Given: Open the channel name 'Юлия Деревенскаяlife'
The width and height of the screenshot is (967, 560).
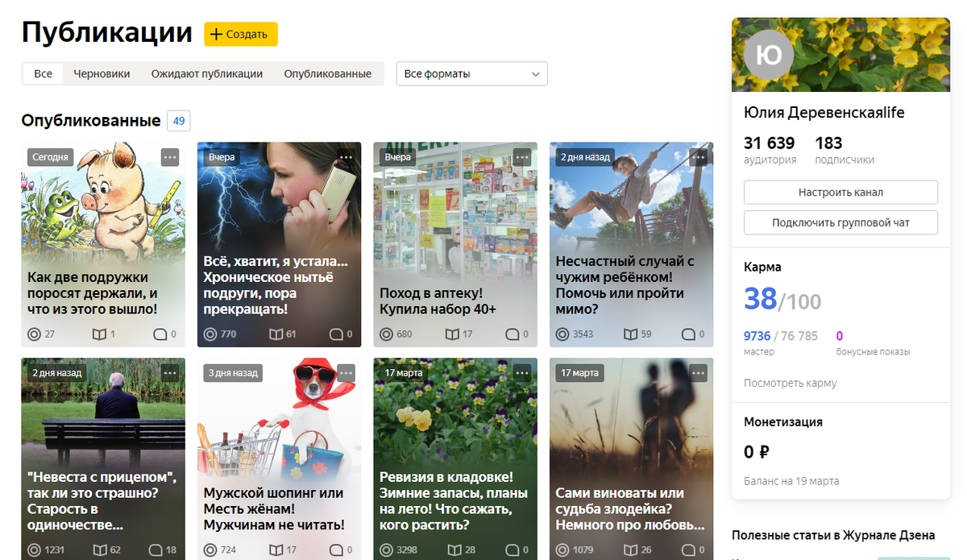Looking at the screenshot, I should tap(824, 113).
